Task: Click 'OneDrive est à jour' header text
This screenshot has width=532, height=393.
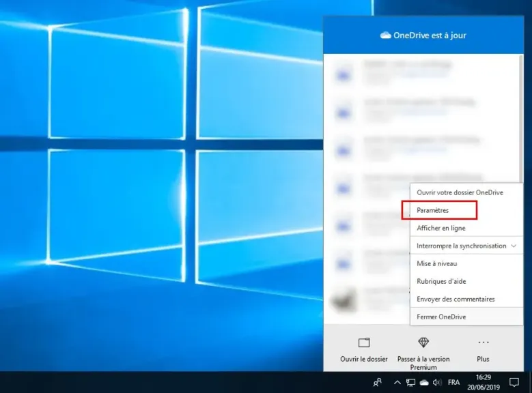Action: click(x=430, y=35)
